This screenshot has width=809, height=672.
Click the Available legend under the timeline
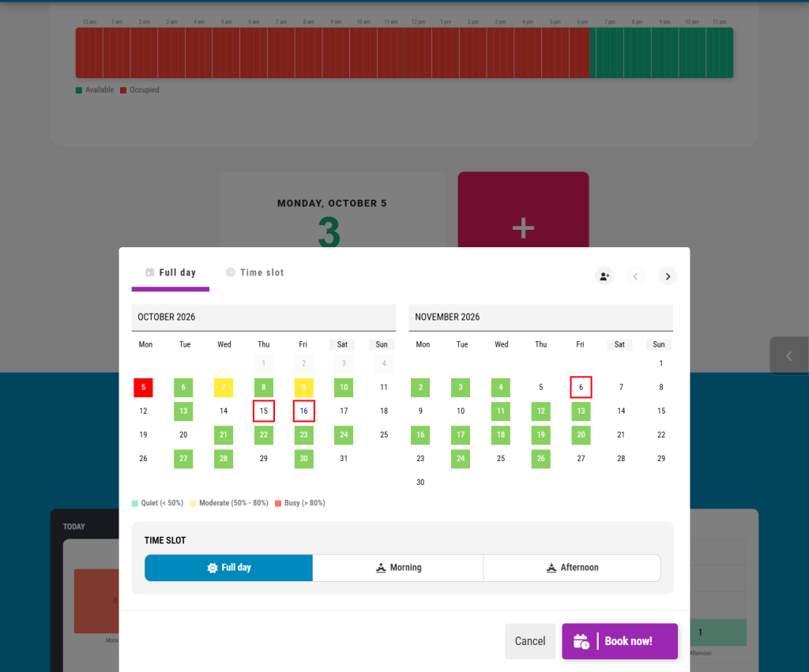tap(95, 90)
